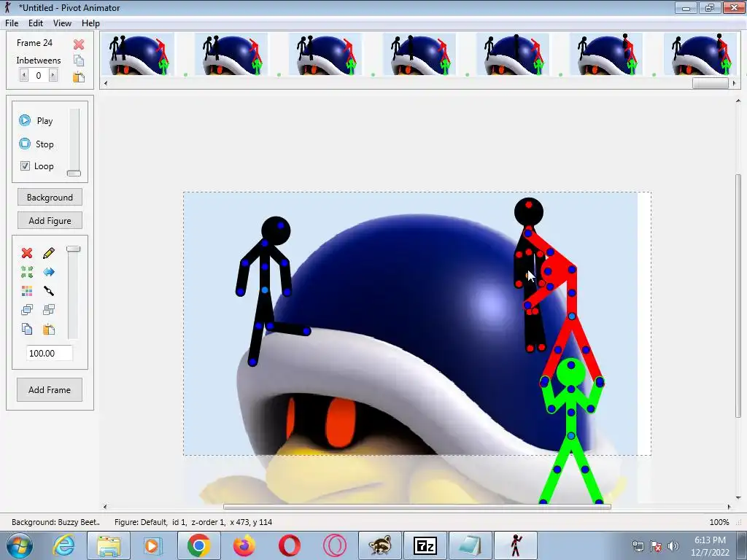Click the Background button
Viewport: 747px width, 560px height.
pos(50,197)
